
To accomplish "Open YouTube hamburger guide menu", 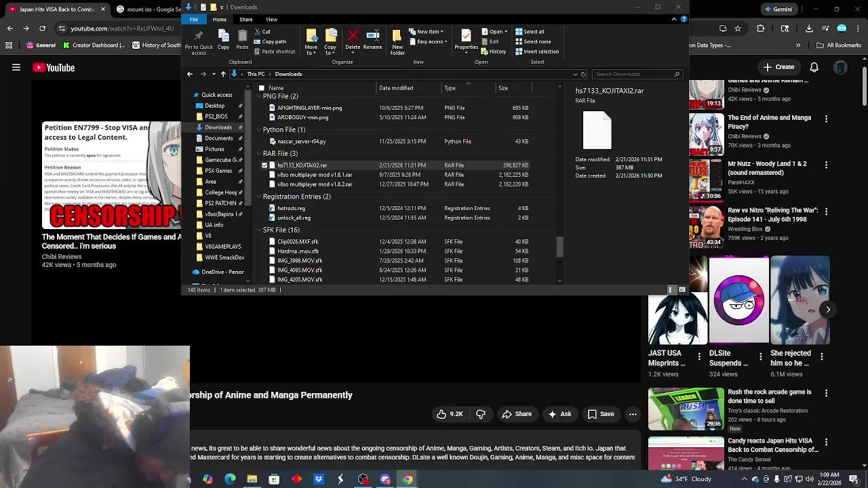I will pos(16,67).
